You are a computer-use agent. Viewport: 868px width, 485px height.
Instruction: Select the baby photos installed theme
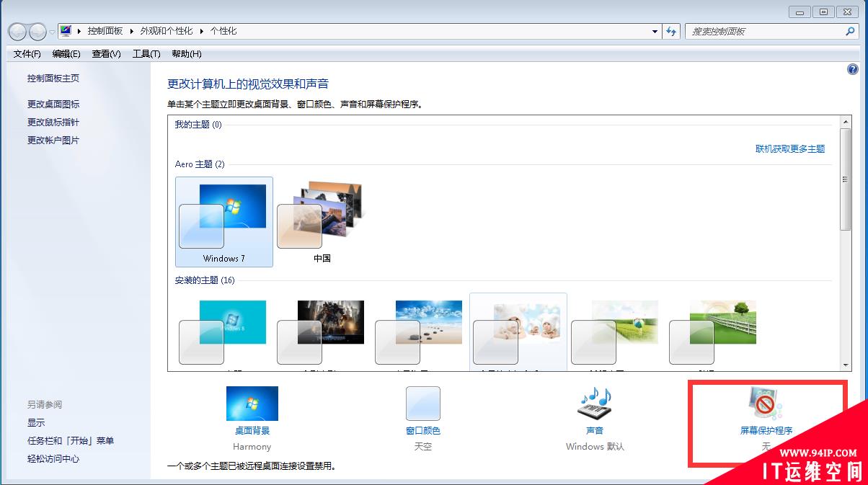[x=518, y=332]
